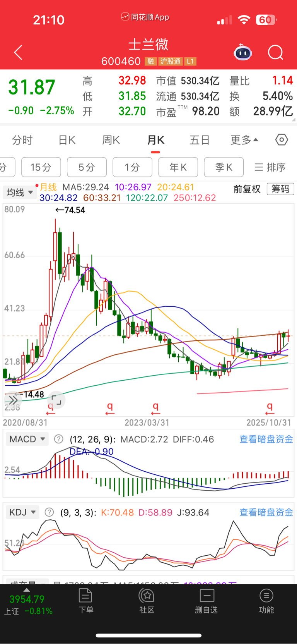Viewport: 297px width, 644px height.
Task: Tap the 60:33.21 moving average value
Action: [102, 198]
